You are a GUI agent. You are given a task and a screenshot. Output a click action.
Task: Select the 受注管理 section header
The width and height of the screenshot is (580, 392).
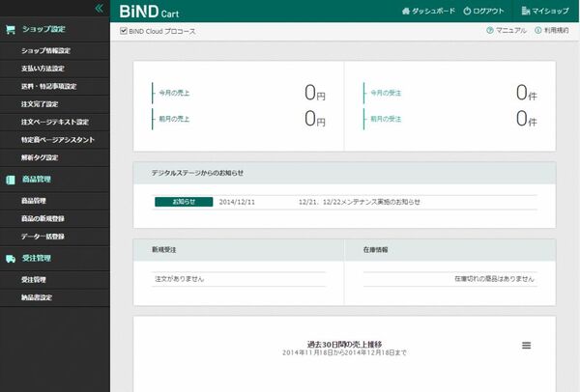37,258
